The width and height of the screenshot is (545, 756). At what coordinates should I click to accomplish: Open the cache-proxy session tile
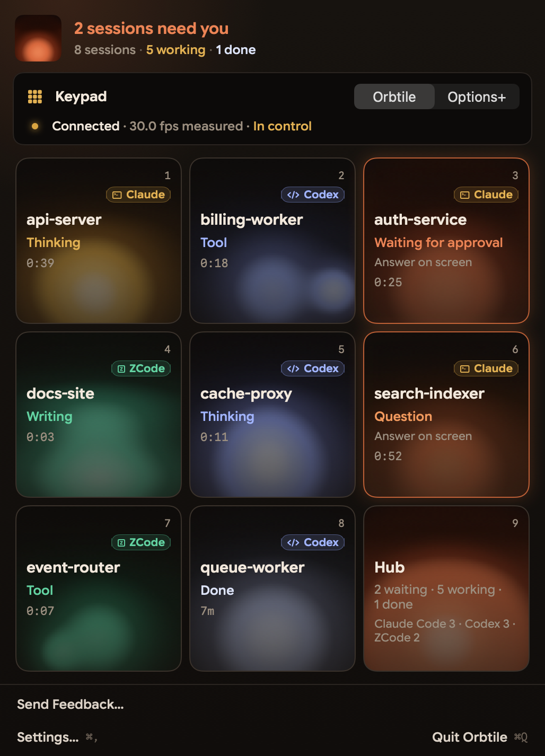[x=272, y=415]
